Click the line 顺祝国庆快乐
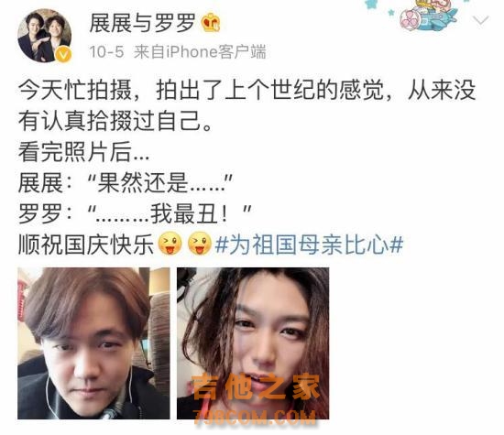 86,245
